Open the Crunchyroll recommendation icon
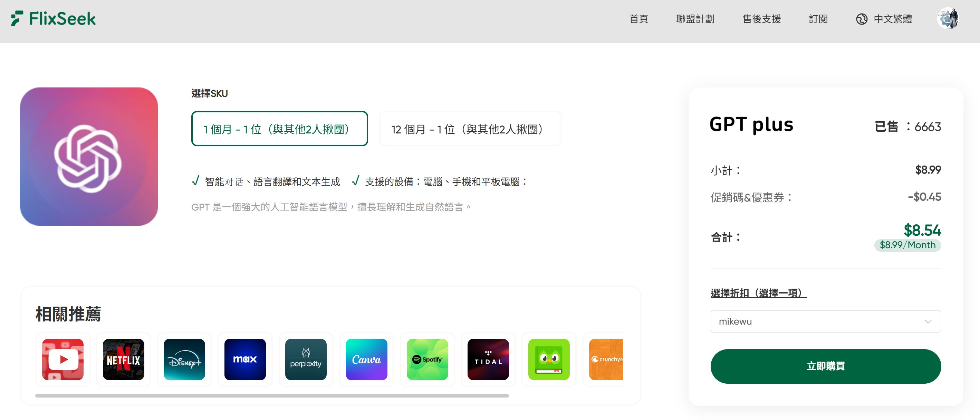This screenshot has width=980, height=420. tap(606, 359)
